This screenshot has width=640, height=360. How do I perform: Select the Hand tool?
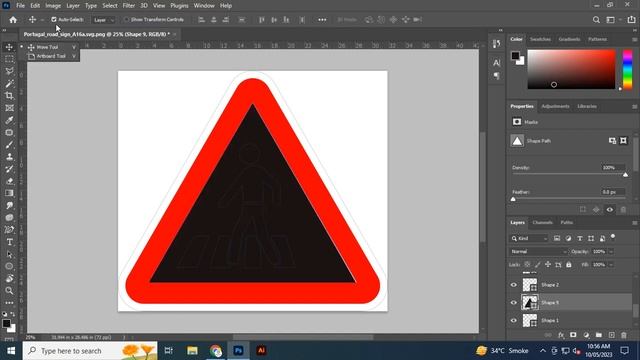point(9,278)
